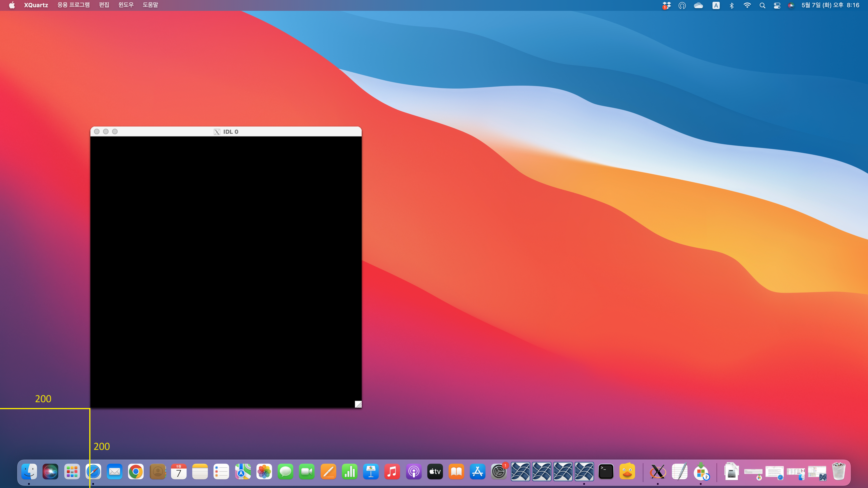Click the Dropbox icon in the menu bar
The height and width of the screenshot is (488, 868).
coord(666,5)
